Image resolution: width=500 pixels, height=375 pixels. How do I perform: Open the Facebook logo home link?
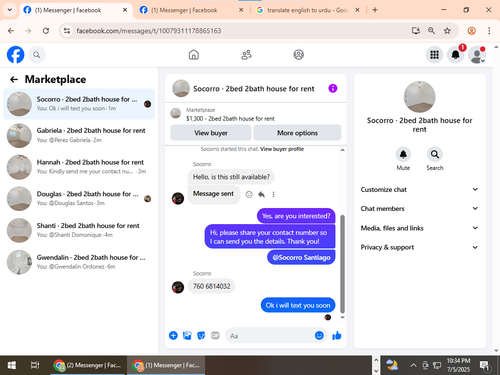tap(15, 55)
